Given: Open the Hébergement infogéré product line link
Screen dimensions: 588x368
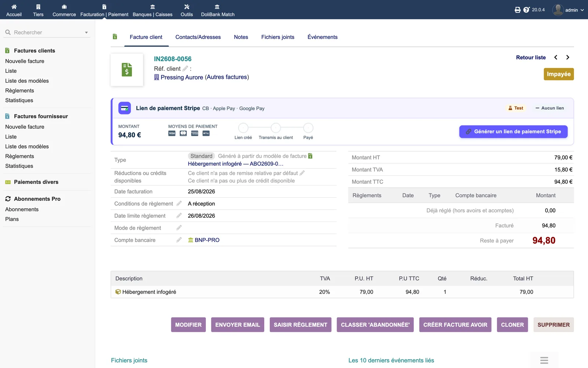Looking at the screenshot, I should [x=149, y=292].
